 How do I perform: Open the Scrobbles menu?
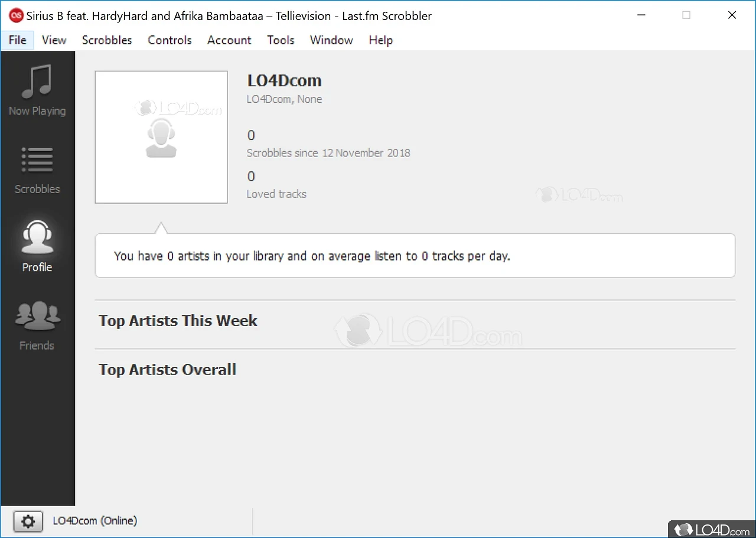click(107, 40)
